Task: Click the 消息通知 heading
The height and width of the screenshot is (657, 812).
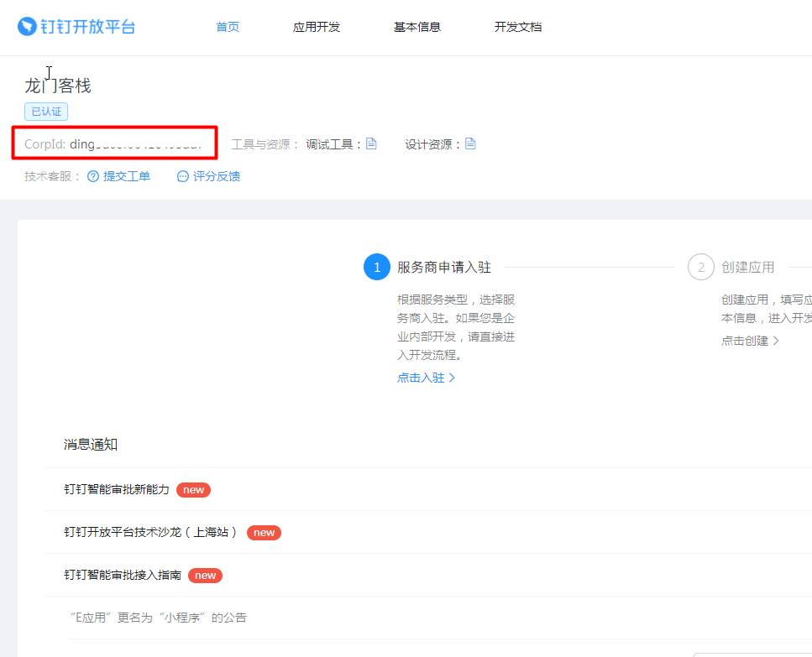Action: pyautogui.click(x=91, y=445)
